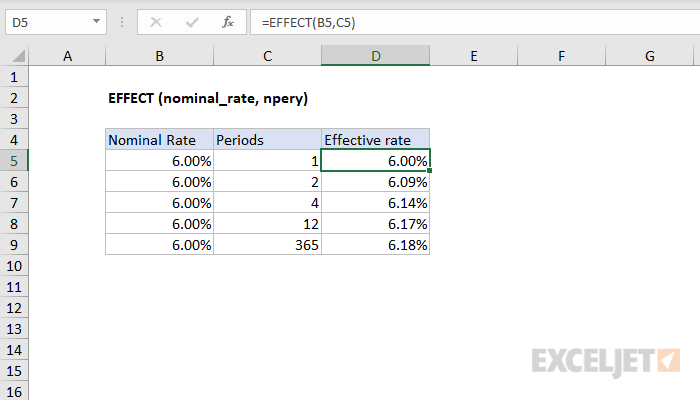
Task: Select cell B6 nominal rate 6.00%
Action: (159, 182)
